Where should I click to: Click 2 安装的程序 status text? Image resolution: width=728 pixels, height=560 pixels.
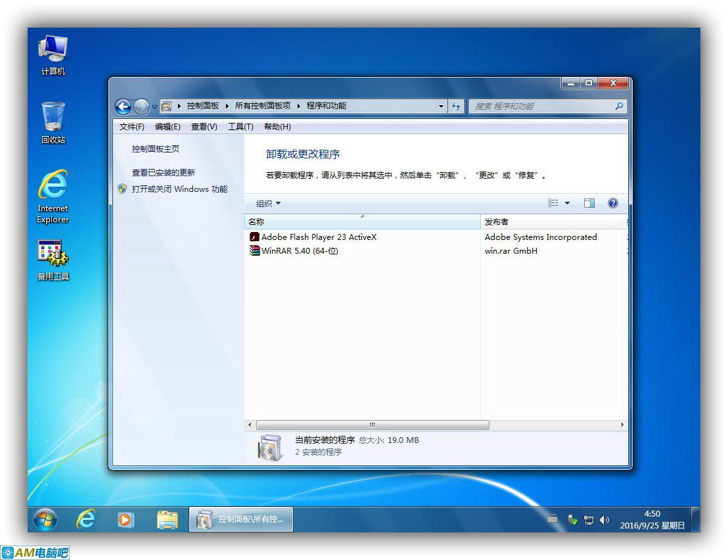point(319,452)
